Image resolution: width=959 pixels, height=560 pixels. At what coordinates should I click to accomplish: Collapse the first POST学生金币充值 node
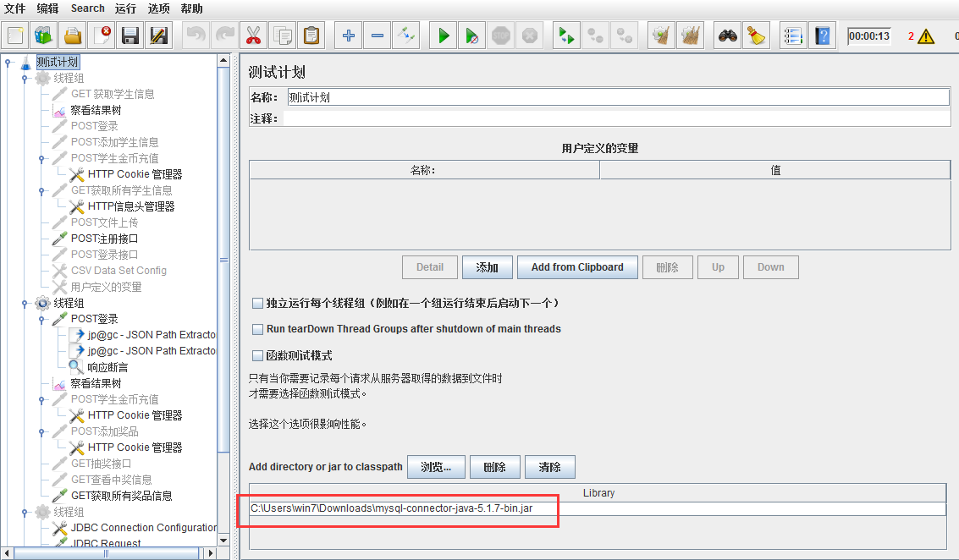(x=41, y=158)
